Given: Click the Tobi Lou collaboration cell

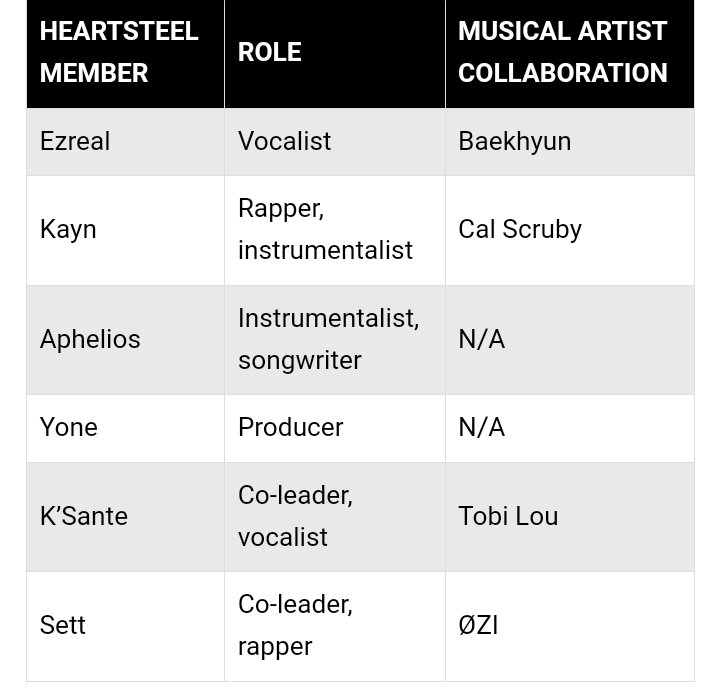Looking at the screenshot, I should coord(508,516).
